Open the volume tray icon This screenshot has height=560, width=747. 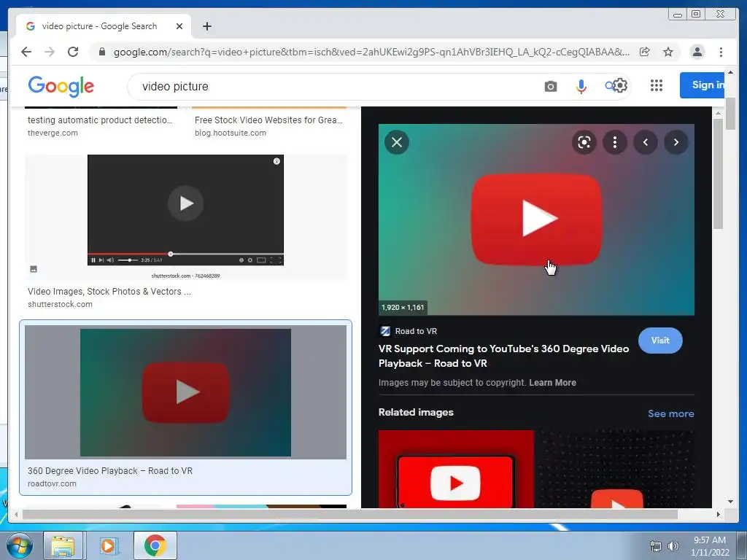pyautogui.click(x=673, y=546)
